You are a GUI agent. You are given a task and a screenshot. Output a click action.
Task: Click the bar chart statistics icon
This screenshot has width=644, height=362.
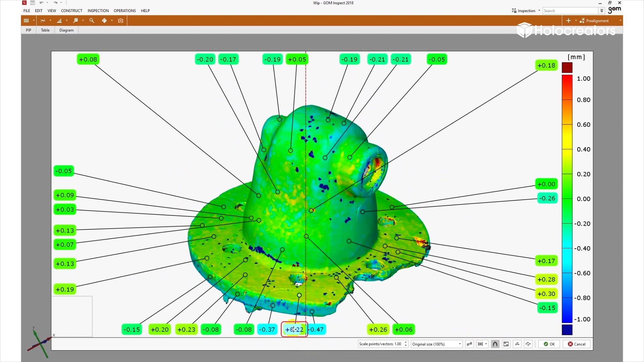pos(59,21)
